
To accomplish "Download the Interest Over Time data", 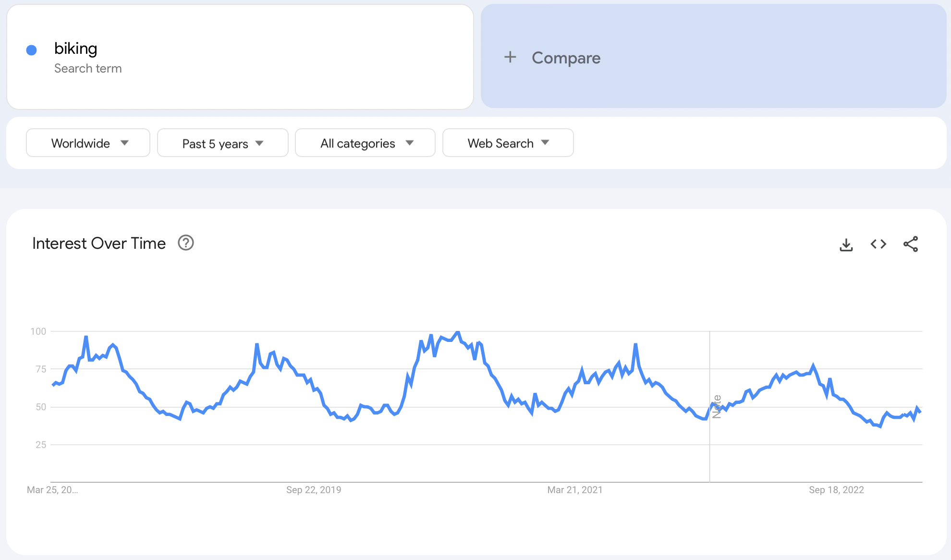I will coord(846,244).
